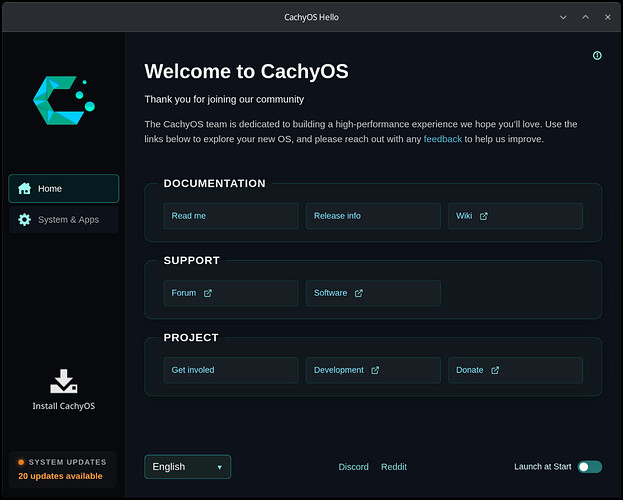Image resolution: width=623 pixels, height=500 pixels.
Task: Click the Home house icon
Action: 25,188
